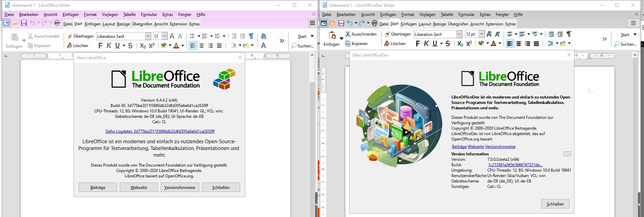
Task: Click Versionshinweise button in Über LibreOffice dialog
Action: [x=180, y=187]
